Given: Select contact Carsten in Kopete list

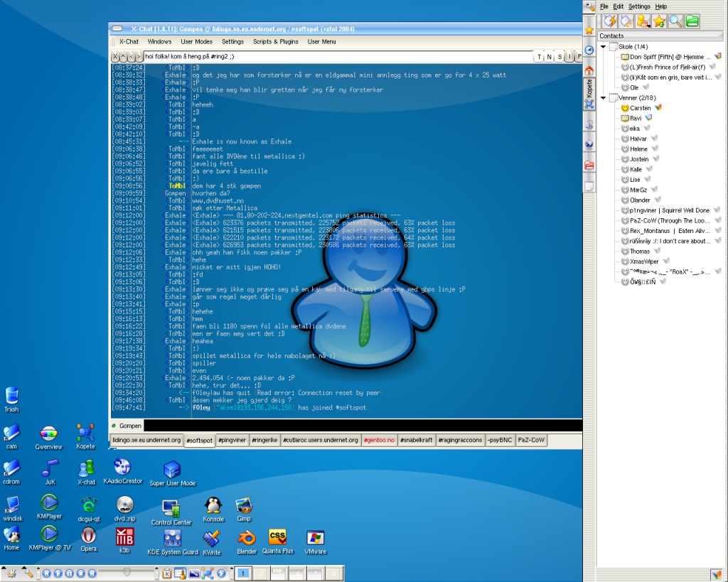Looking at the screenshot, I should pos(641,108).
